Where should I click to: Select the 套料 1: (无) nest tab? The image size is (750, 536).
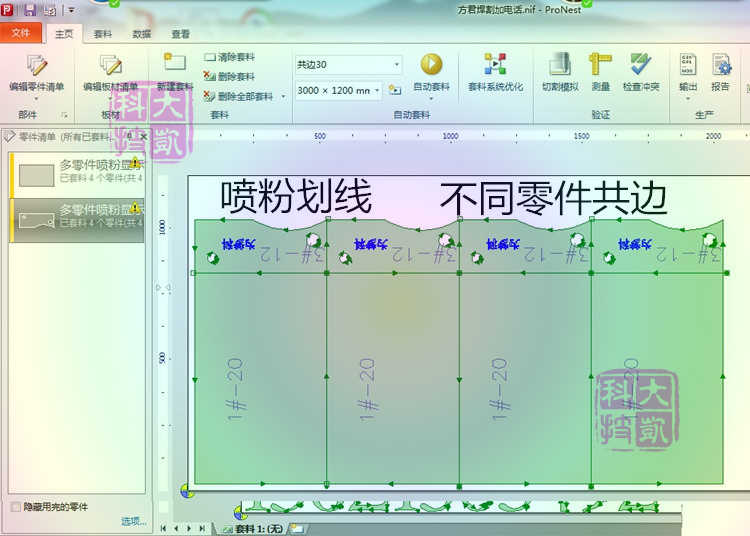(x=253, y=529)
